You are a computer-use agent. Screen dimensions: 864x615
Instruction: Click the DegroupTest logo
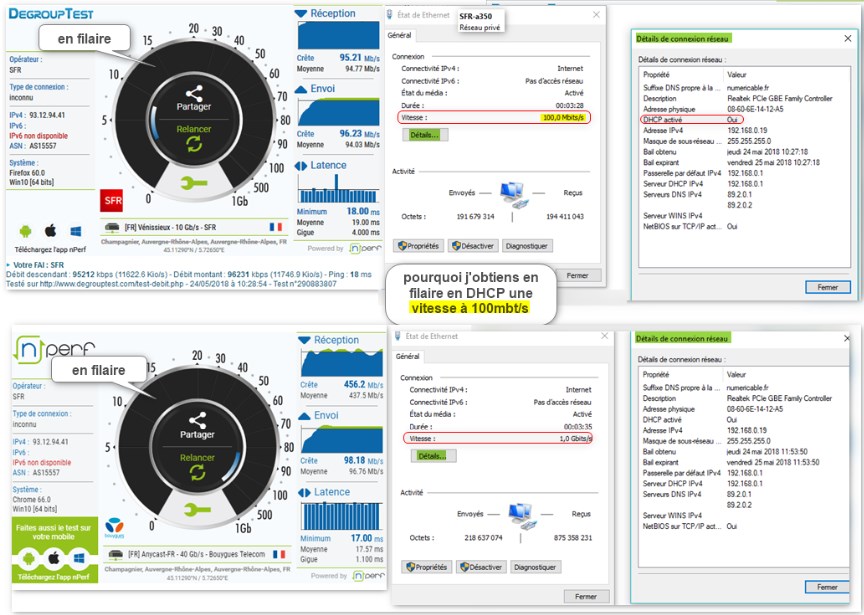tap(51, 13)
